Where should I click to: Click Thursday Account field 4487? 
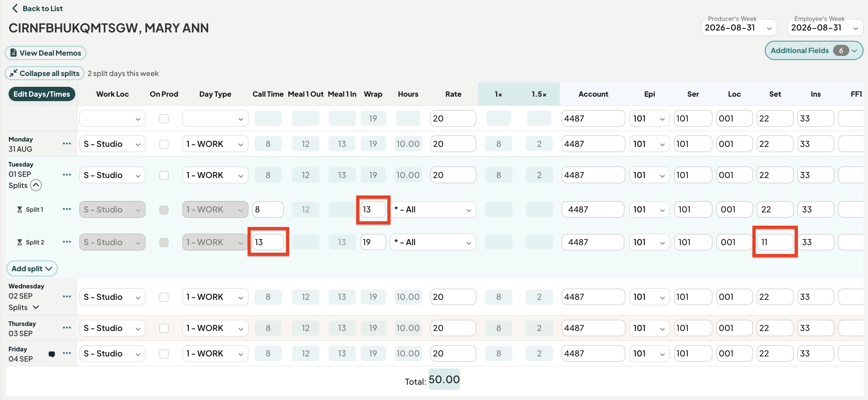pyautogui.click(x=593, y=328)
